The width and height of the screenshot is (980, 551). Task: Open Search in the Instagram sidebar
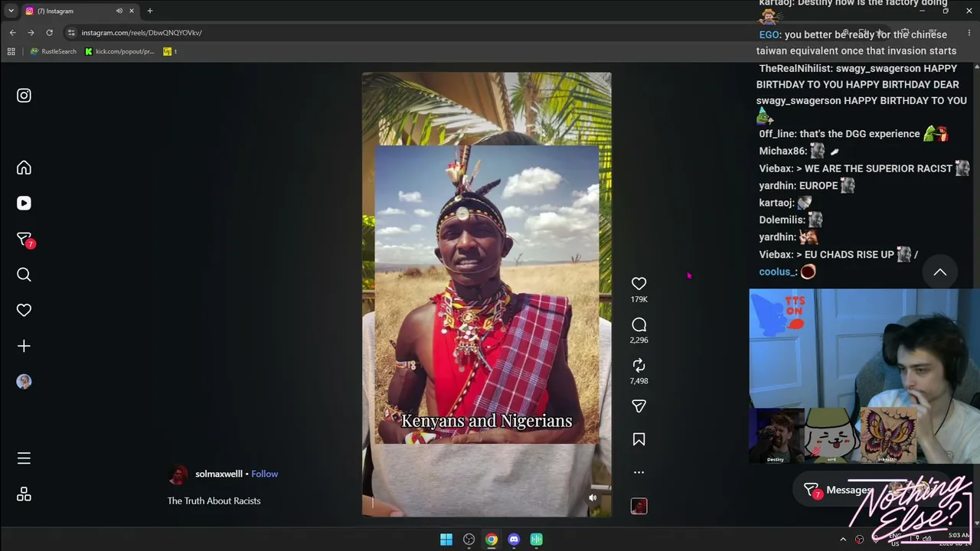point(24,275)
